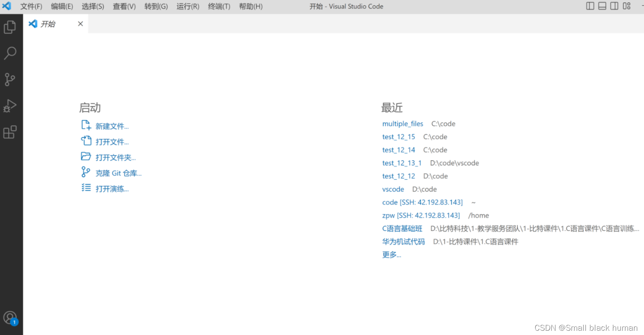The image size is (644, 335).
Task: Click the 启动 heading
Action: tap(90, 107)
